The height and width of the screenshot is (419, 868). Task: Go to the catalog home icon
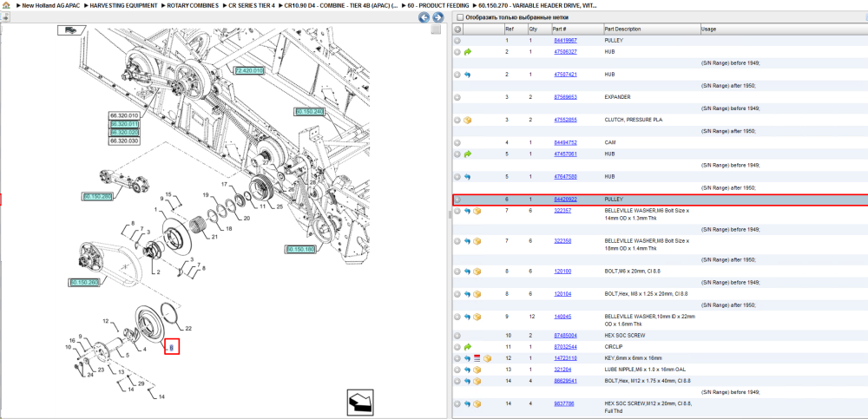pos(5,5)
